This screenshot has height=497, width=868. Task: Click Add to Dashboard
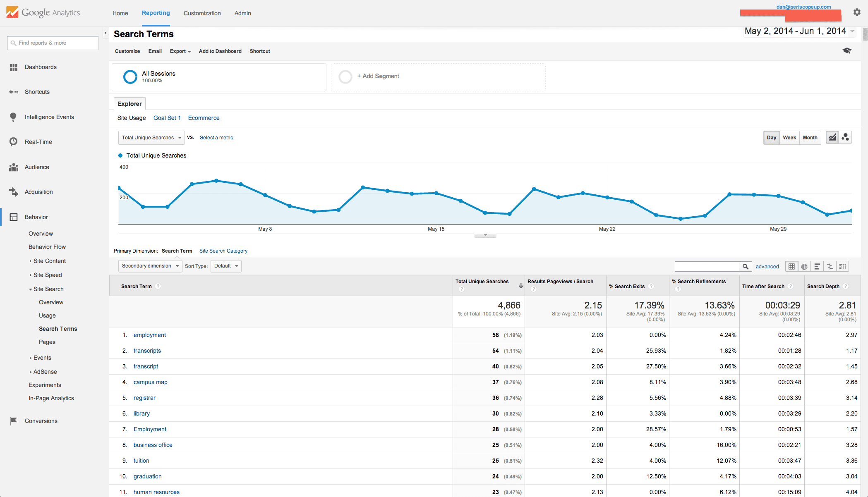click(220, 51)
